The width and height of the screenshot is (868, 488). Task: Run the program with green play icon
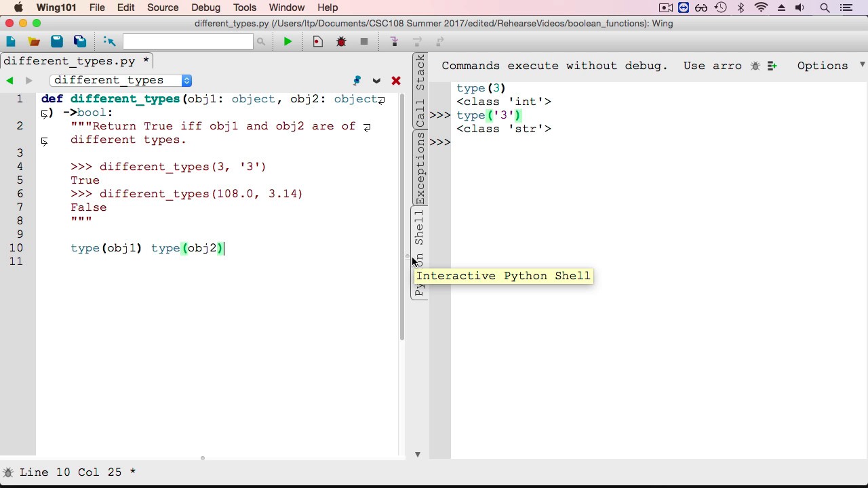pos(288,41)
